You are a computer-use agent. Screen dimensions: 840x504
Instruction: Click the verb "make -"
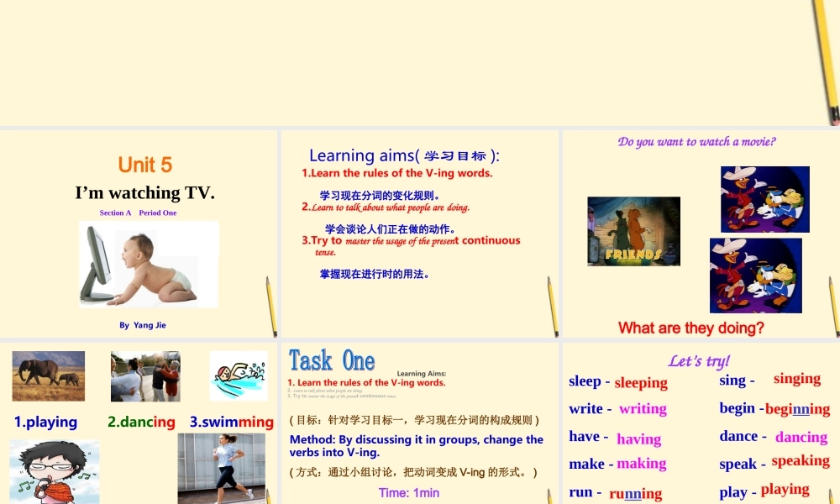[x=591, y=464]
